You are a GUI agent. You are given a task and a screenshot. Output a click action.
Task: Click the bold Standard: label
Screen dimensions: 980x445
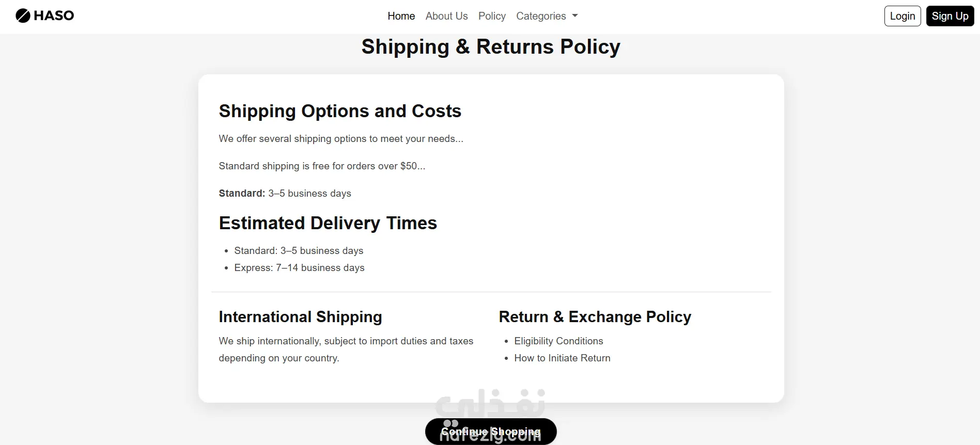tap(242, 193)
